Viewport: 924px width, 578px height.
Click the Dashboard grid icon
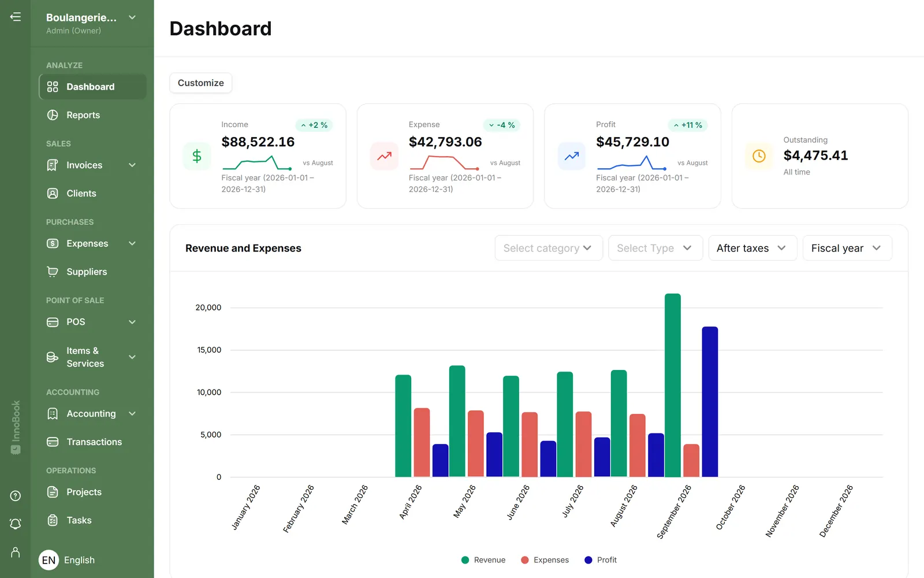click(x=53, y=87)
